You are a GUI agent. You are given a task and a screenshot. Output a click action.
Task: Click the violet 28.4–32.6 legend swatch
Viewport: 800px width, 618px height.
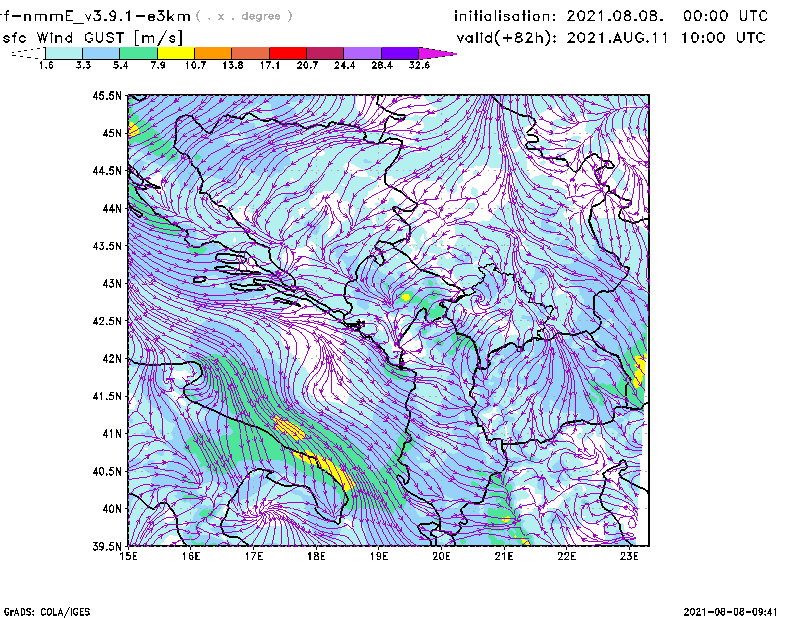click(x=400, y=53)
